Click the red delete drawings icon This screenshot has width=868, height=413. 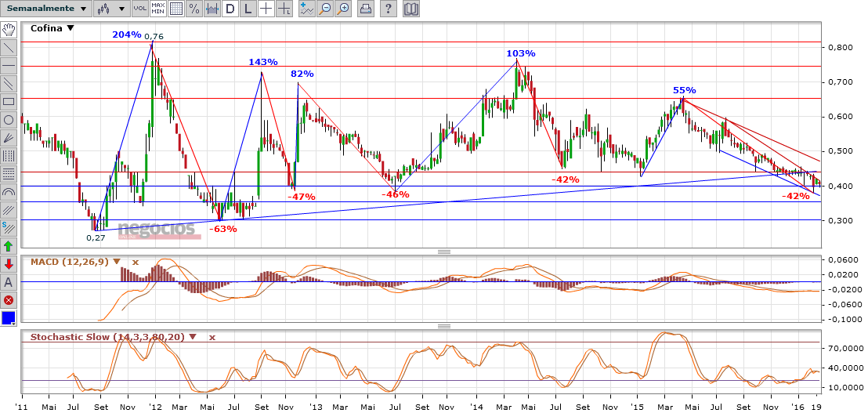click(9, 300)
